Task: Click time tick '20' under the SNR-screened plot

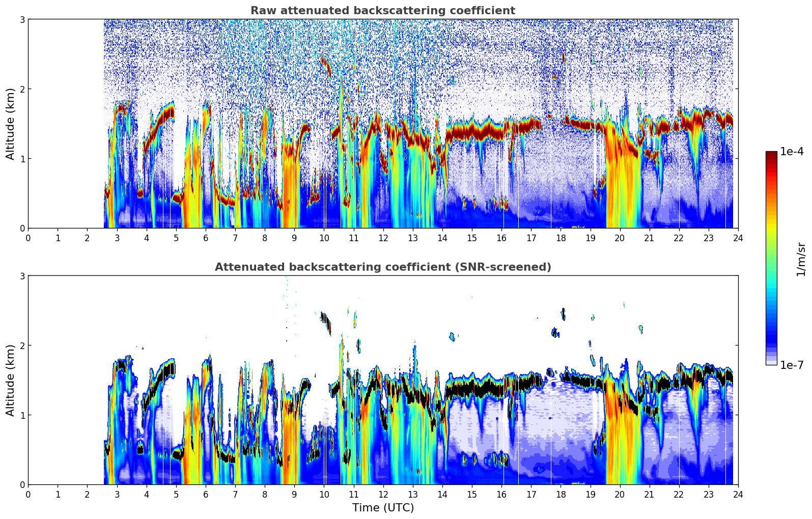Action: pos(620,494)
